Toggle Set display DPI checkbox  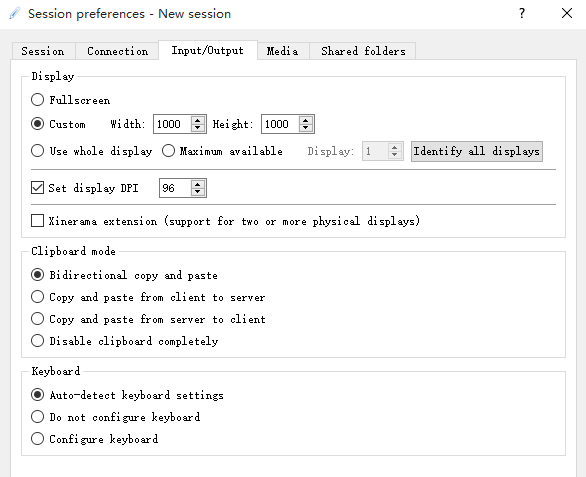click(x=37, y=188)
